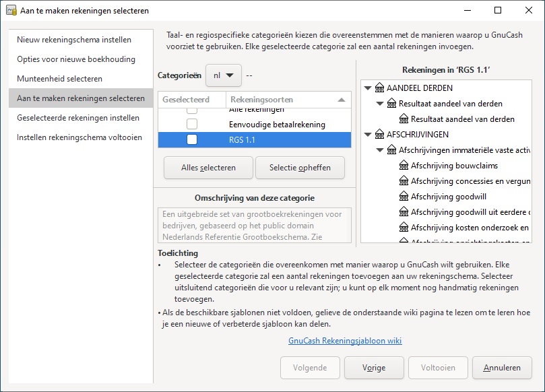
Task: Click the GnuCash icon in title bar
Action: pyautogui.click(x=10, y=11)
